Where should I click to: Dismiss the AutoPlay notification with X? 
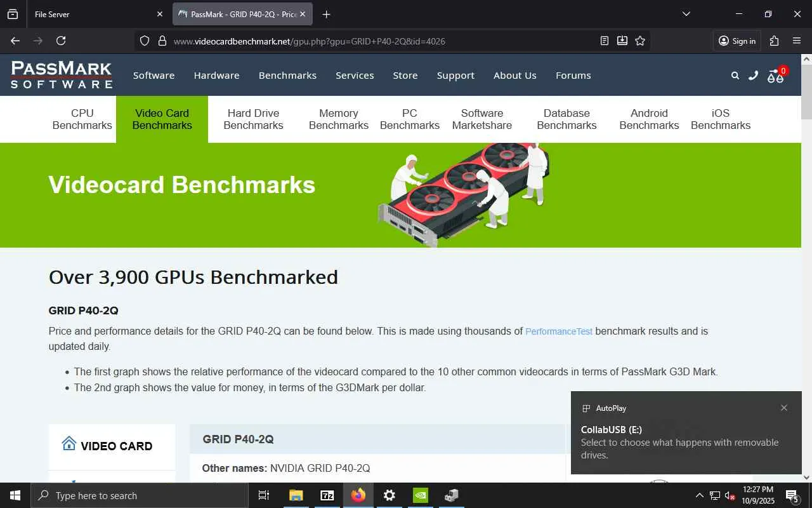click(x=784, y=408)
